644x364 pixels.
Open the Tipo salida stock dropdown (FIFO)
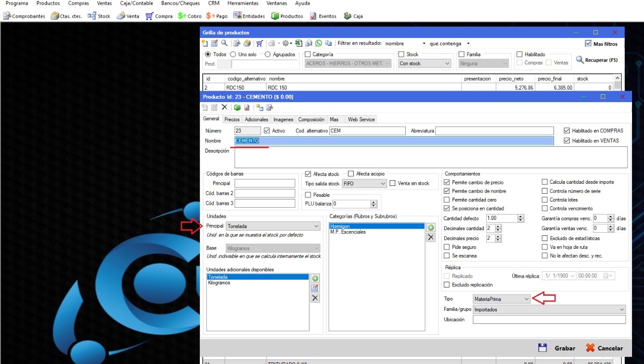[364, 183]
